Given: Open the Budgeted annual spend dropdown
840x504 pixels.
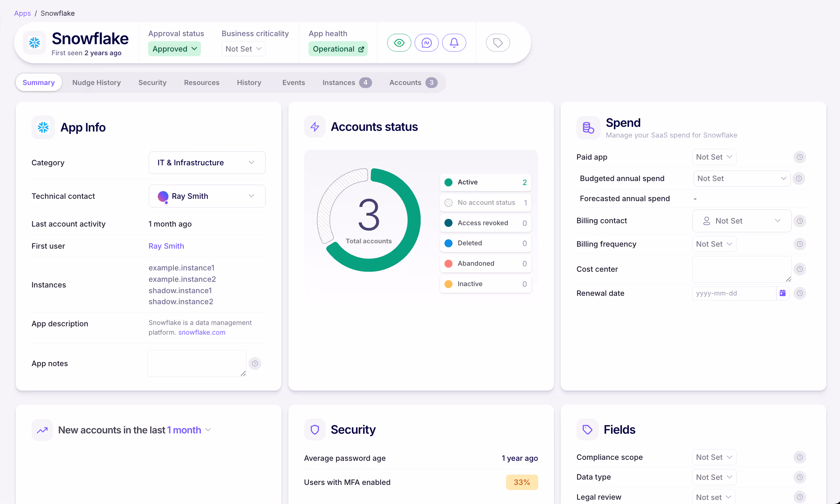Looking at the screenshot, I should [742, 178].
